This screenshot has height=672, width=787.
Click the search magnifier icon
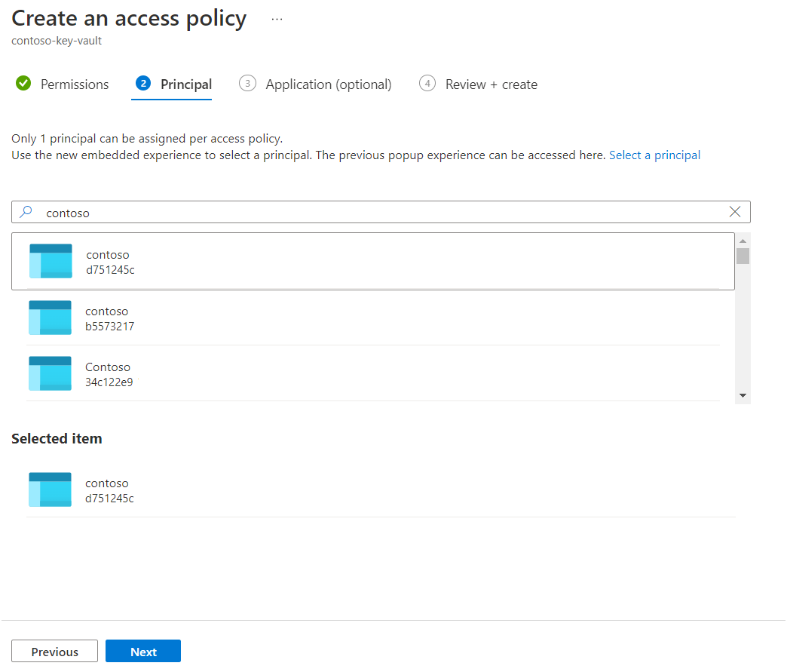26,212
